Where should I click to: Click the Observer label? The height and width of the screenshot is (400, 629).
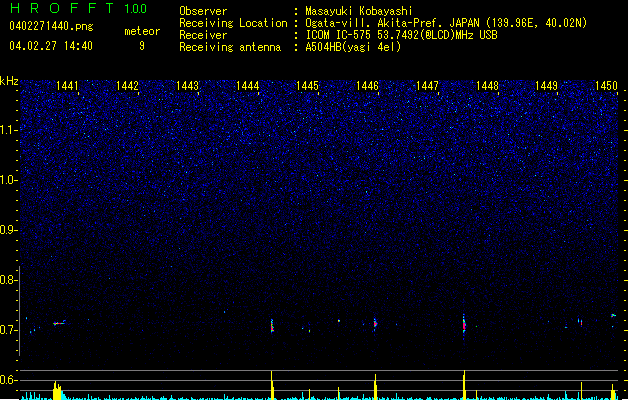203,11
